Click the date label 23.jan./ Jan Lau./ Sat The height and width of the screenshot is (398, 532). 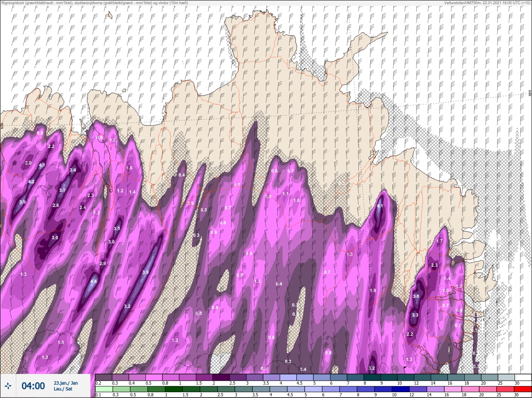[66, 386]
